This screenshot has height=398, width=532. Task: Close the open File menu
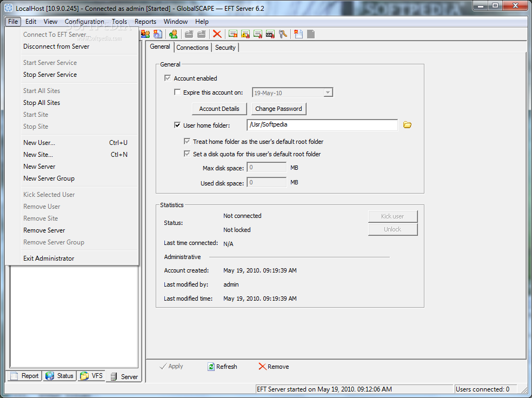(x=13, y=22)
